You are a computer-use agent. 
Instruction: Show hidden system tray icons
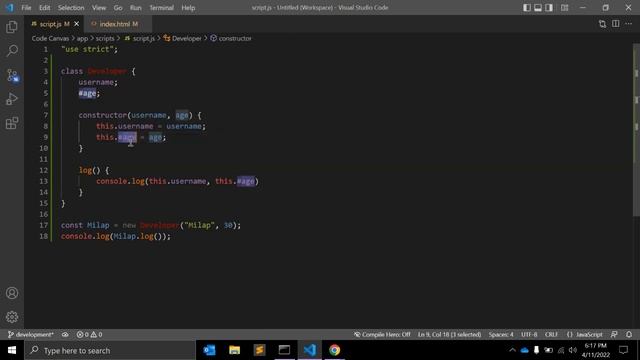[512, 350]
